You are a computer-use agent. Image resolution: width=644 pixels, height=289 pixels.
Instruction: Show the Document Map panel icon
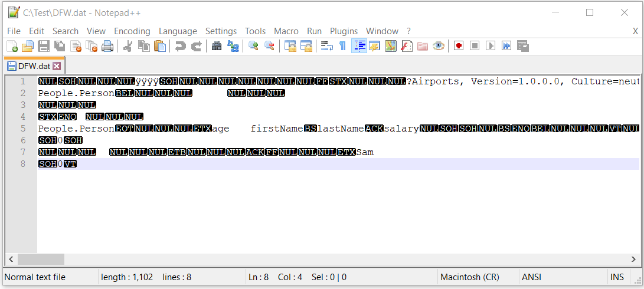tap(391, 46)
